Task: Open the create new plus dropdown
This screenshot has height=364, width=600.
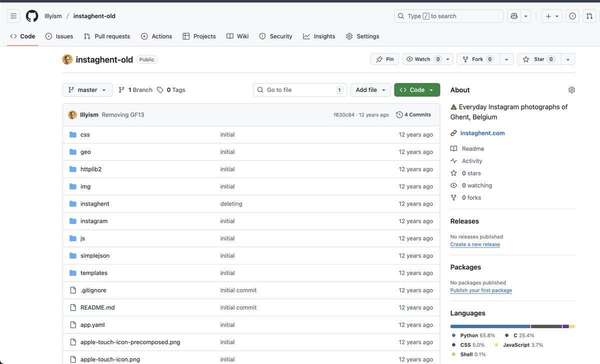Action: coord(552,16)
